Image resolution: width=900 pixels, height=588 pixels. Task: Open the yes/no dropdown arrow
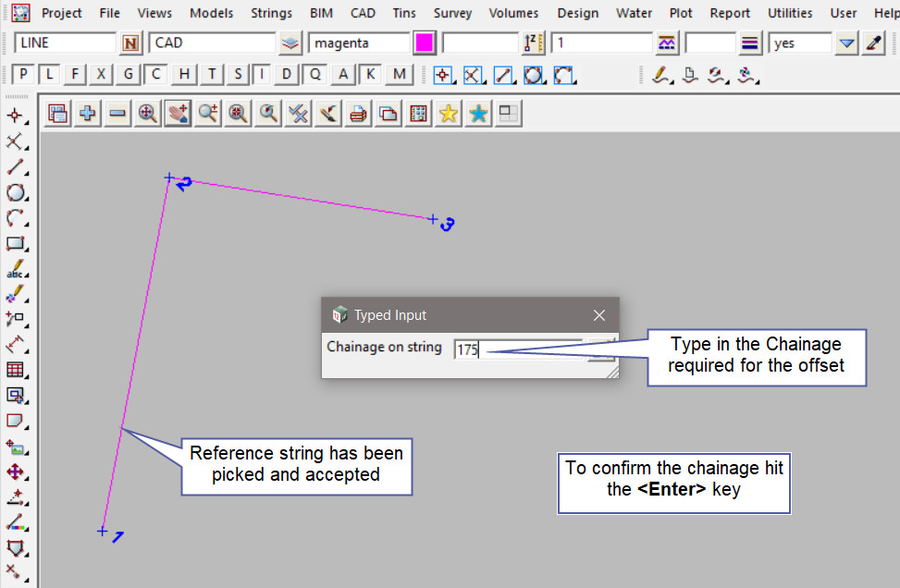[846, 43]
